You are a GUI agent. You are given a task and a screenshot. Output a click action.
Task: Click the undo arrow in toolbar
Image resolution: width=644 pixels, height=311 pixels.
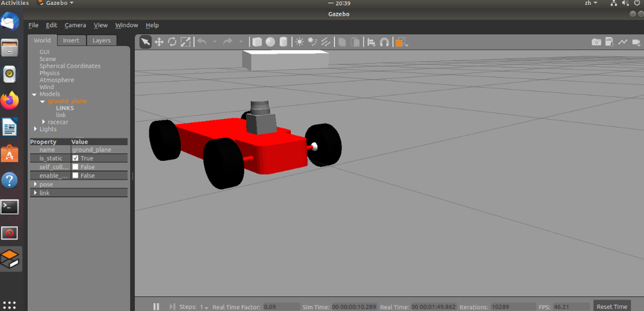[x=202, y=42]
